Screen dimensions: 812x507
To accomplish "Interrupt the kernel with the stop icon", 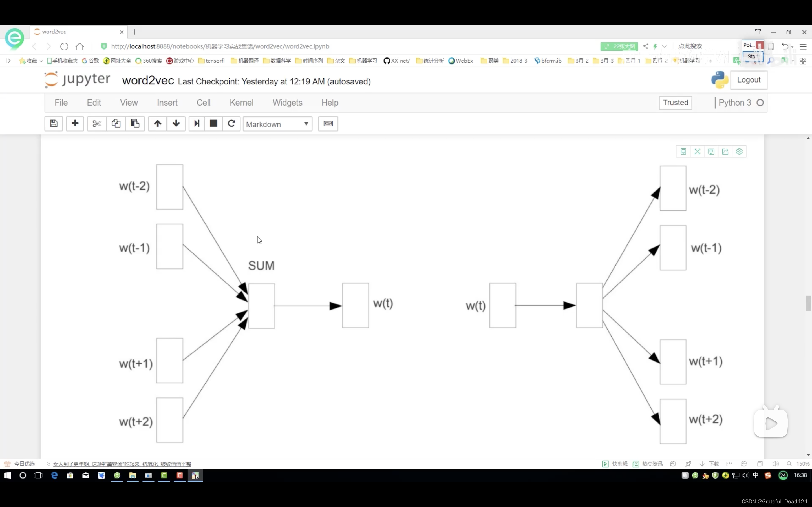I will click(213, 123).
